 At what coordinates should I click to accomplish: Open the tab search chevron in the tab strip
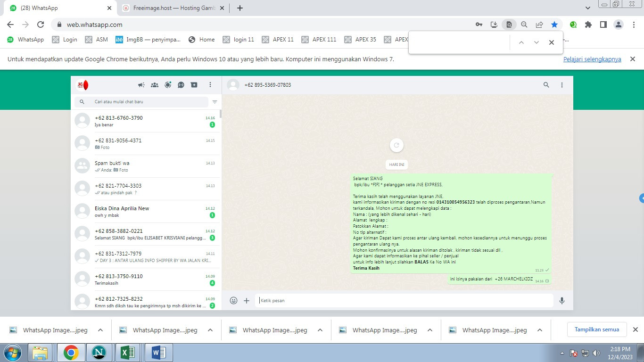[x=588, y=8]
